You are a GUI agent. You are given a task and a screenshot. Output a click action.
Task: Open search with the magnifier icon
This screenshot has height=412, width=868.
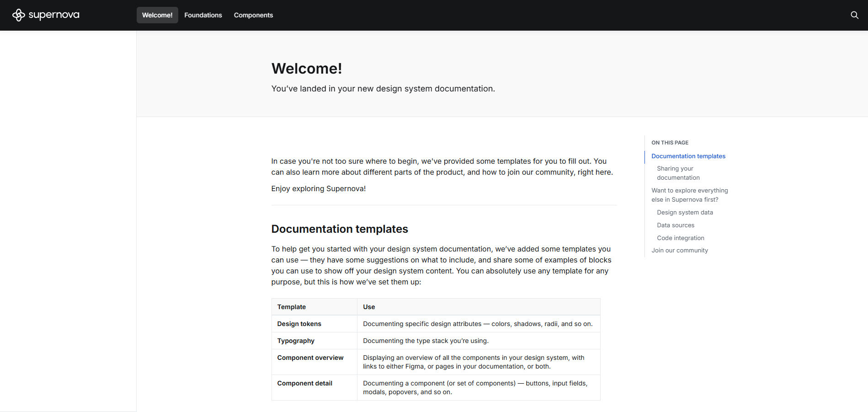click(x=854, y=15)
